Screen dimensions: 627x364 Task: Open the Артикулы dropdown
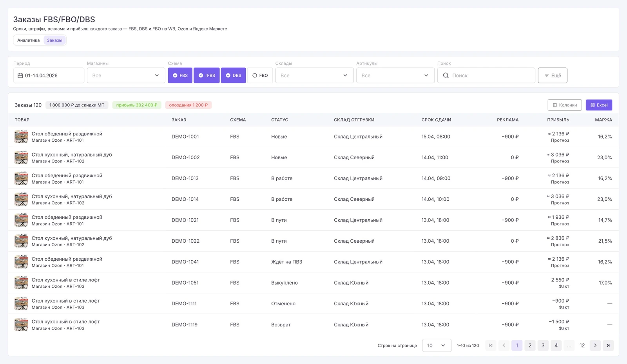[395, 76]
